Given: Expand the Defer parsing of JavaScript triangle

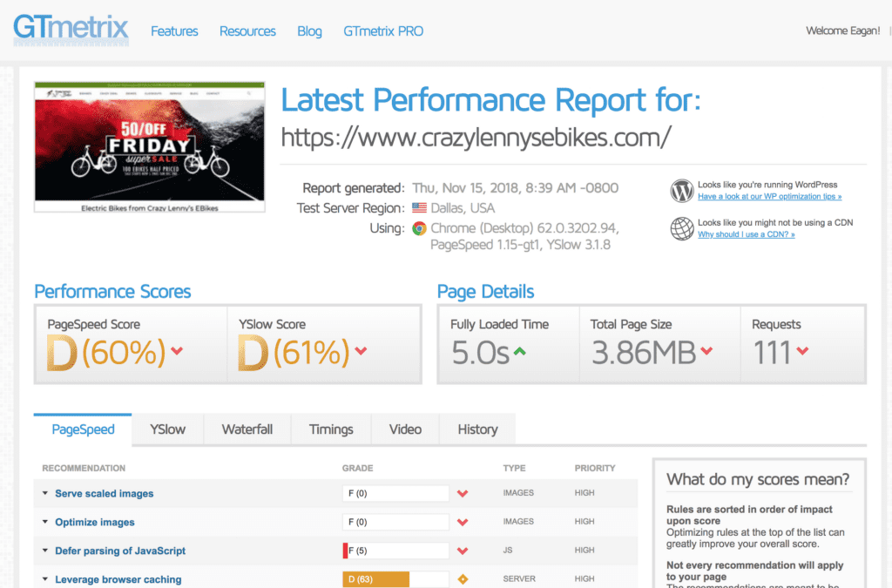Looking at the screenshot, I should (45, 551).
